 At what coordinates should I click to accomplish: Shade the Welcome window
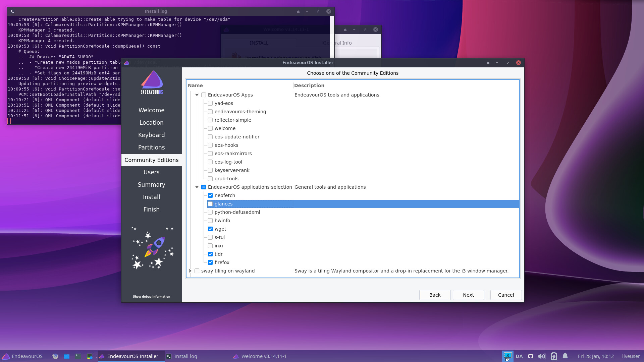pos(345,29)
